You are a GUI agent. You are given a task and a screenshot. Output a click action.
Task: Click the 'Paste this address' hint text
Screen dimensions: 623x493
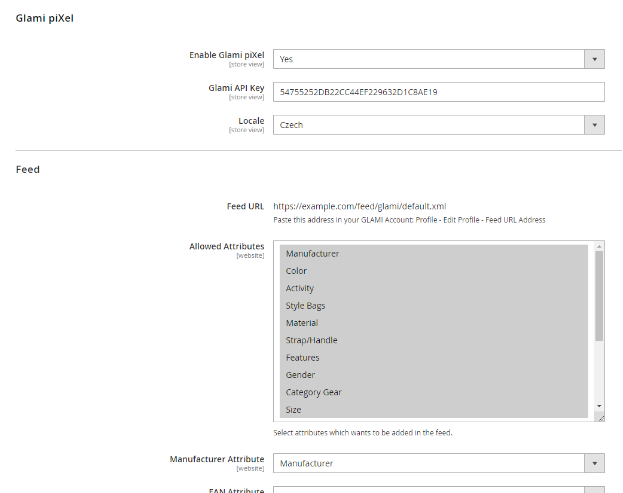(409, 220)
